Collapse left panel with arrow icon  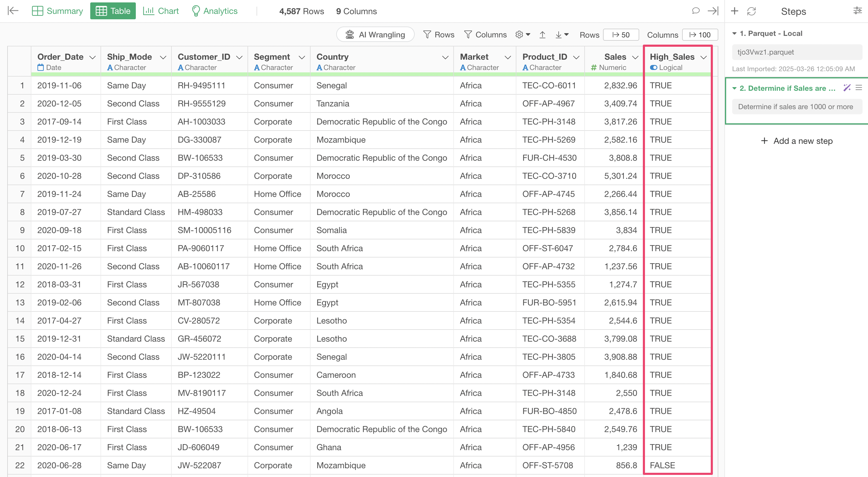tap(13, 11)
